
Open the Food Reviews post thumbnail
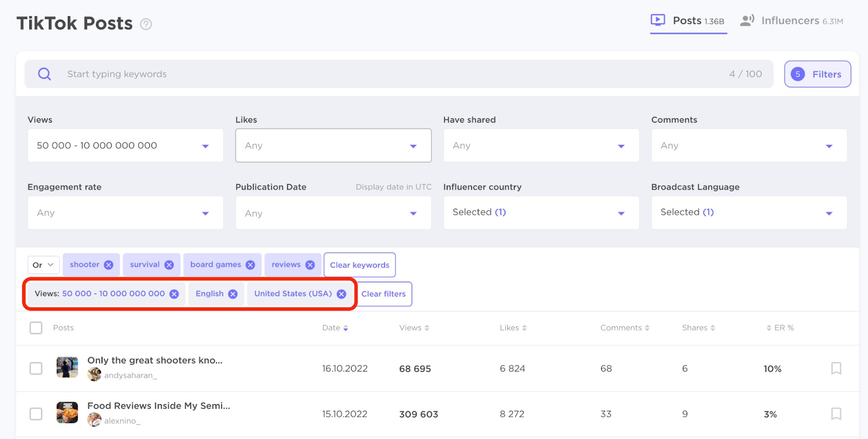tap(67, 412)
